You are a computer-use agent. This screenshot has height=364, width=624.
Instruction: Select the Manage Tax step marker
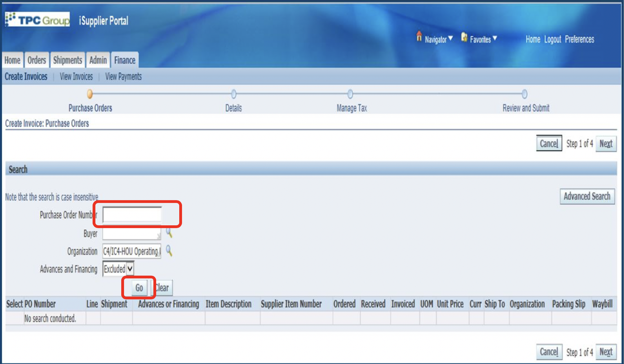350,94
